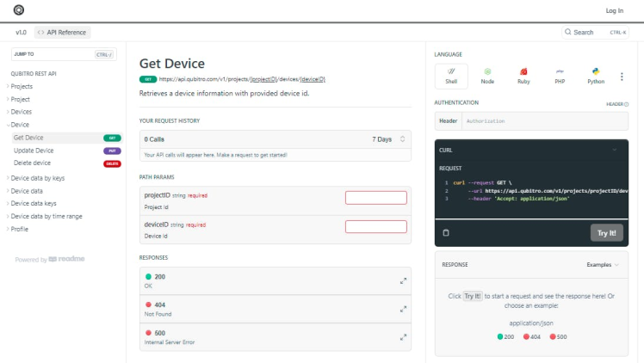644x363 pixels.
Task: Expand the 404 Not Found response
Action: [403, 309]
